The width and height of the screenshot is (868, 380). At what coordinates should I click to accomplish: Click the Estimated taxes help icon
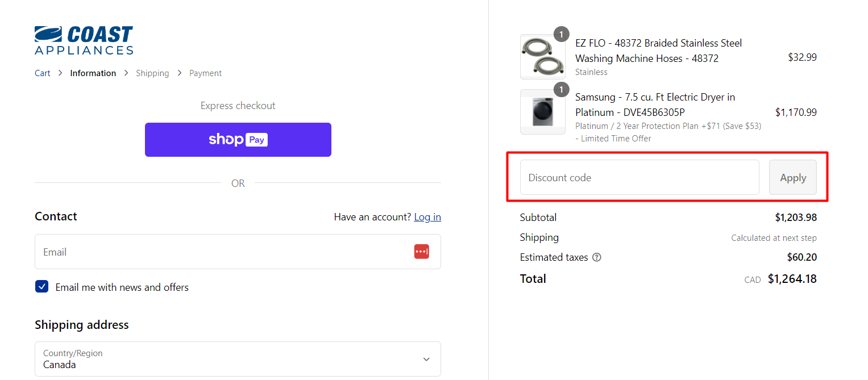click(597, 257)
